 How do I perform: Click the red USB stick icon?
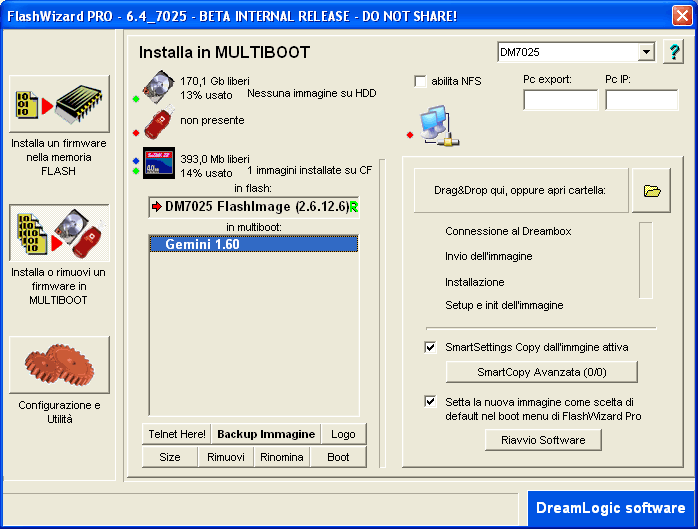[160, 124]
